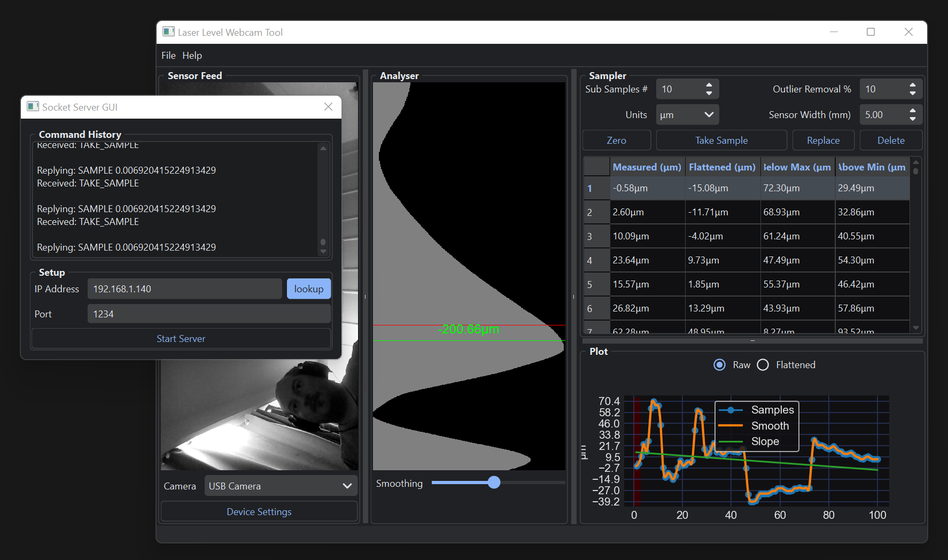Click the Zero button
The height and width of the screenshot is (560, 948).
coord(616,141)
